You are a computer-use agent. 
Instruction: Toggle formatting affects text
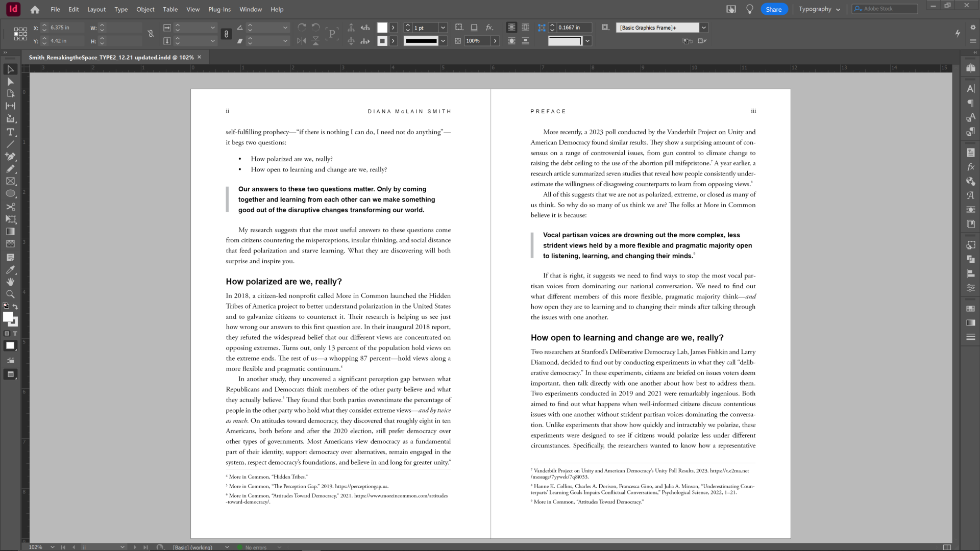(15, 334)
